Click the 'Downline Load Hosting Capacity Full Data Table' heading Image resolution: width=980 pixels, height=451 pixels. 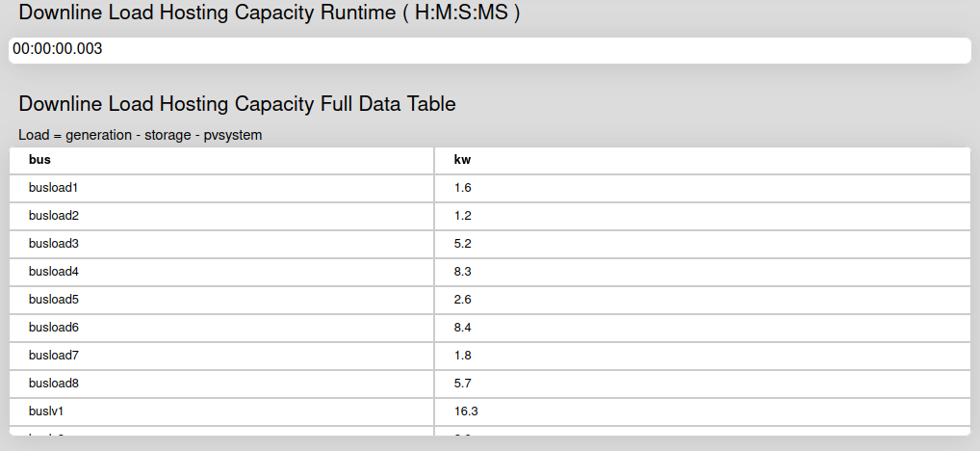point(237,104)
